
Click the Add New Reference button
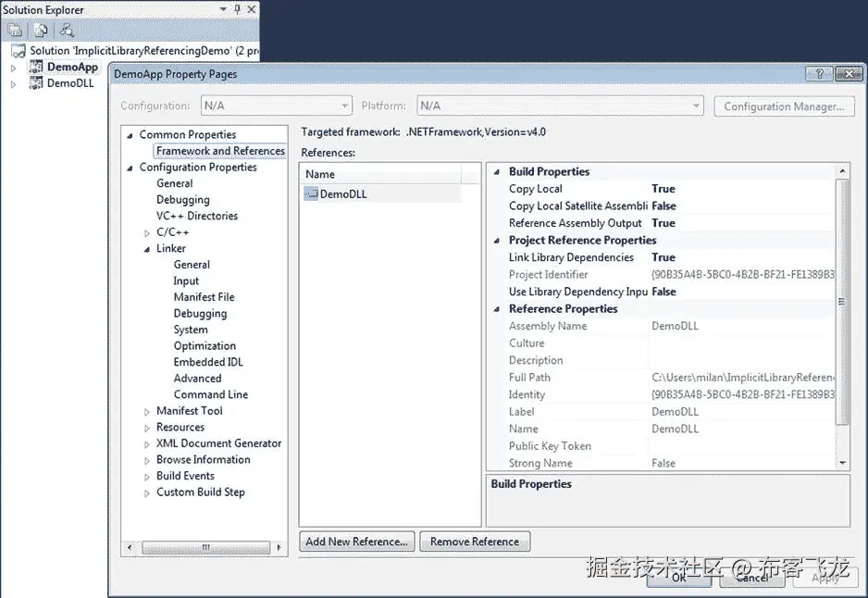356,541
